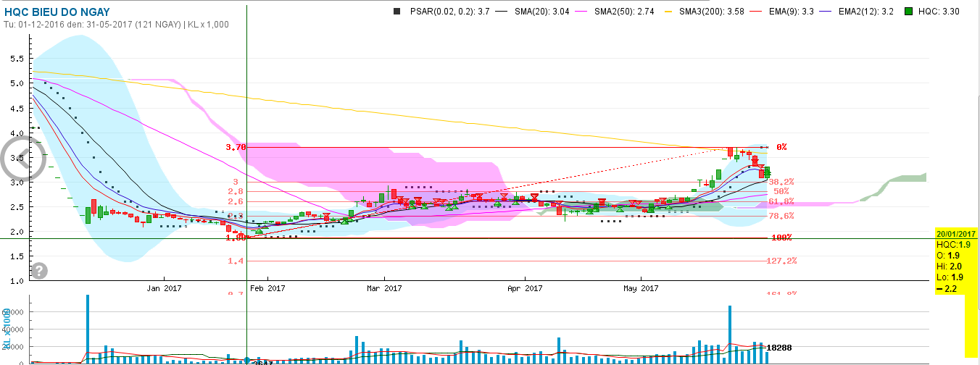This screenshot has height=365, width=980.
Task: Select the EMA2(12): 3.2 legend entry
Action: 866,12
